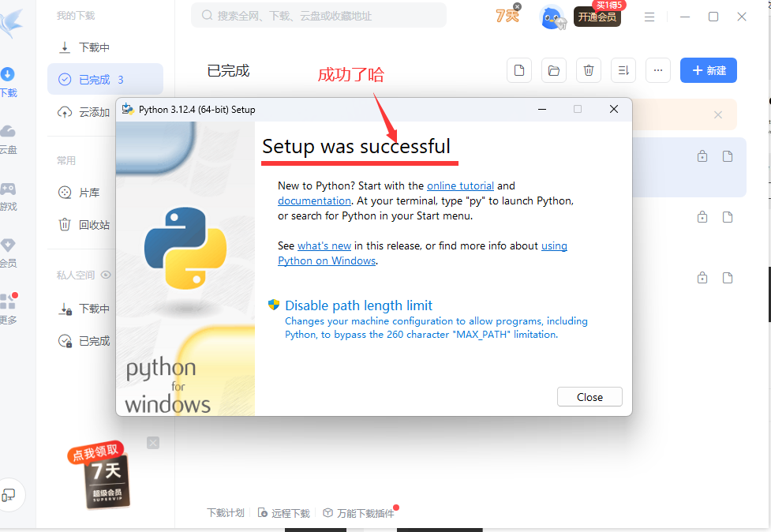Click the more options ellipsis icon
The image size is (771, 532).
coord(658,70)
